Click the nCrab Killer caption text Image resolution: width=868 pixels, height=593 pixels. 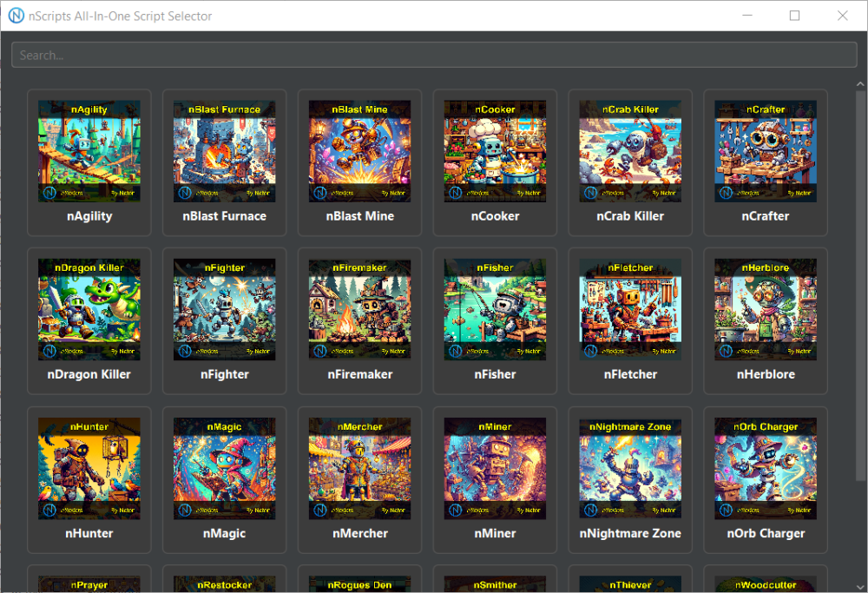(630, 216)
